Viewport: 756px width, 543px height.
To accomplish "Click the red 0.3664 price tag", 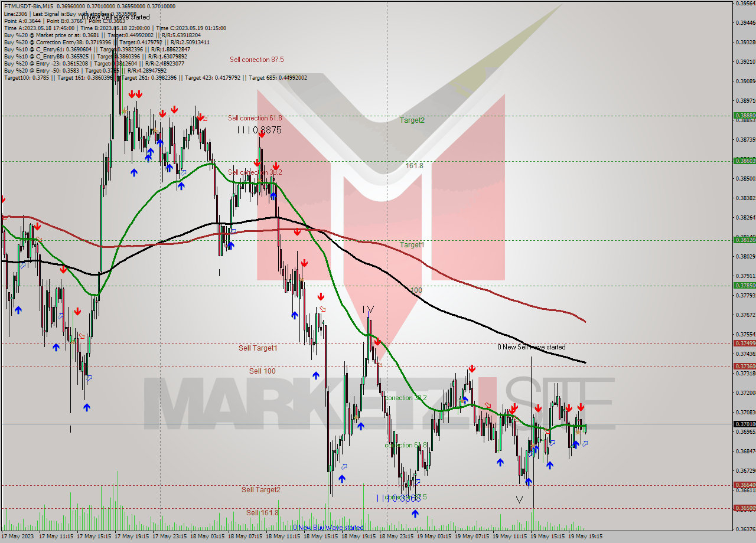I will tap(744, 485).
